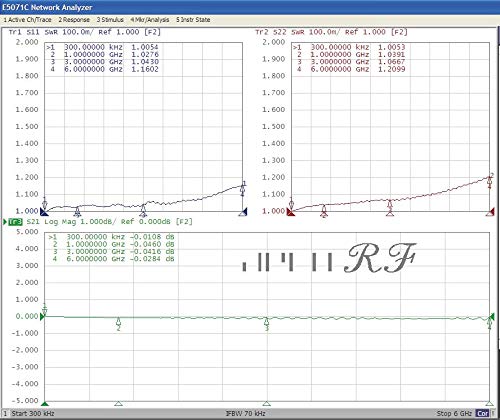Activate the highlighted Tr3 trace indicator

pos(15,222)
